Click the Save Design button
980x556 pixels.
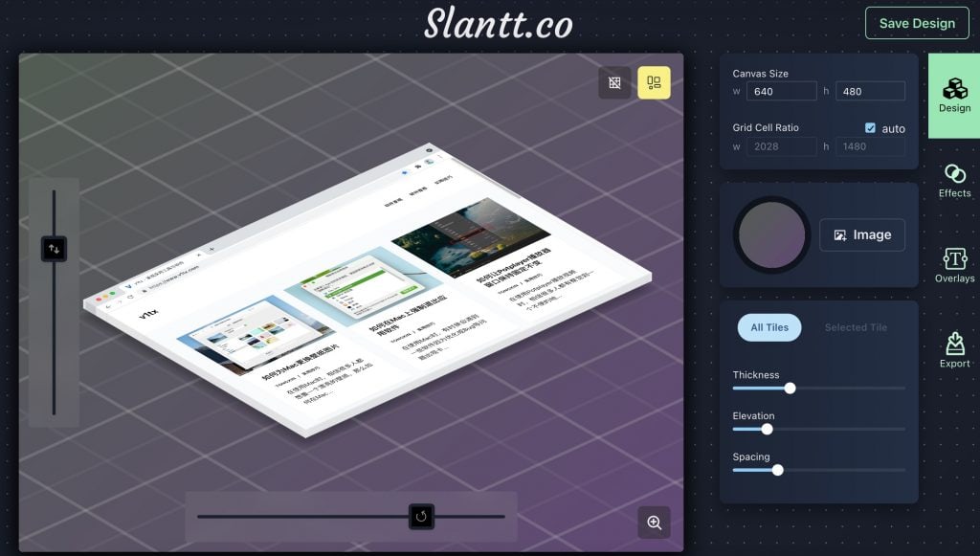(917, 23)
